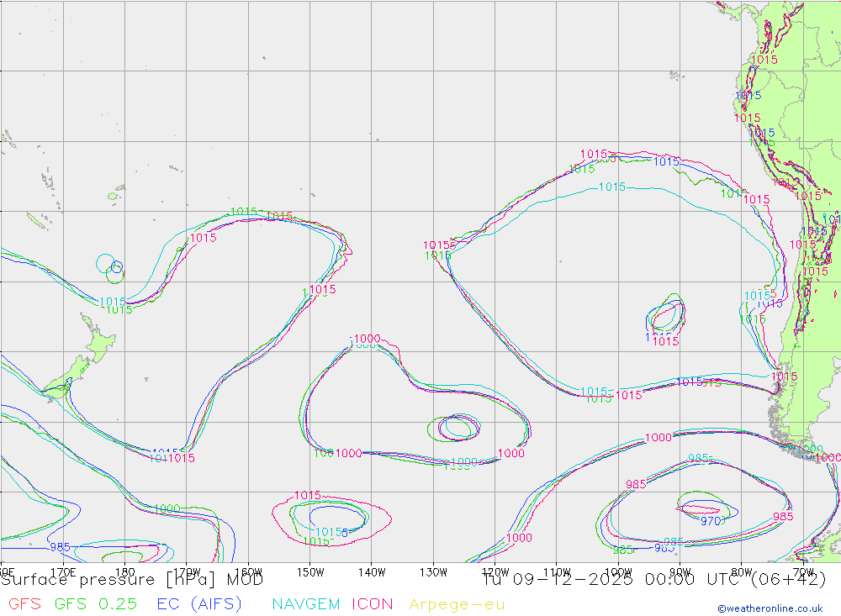Click the 180 longitude axis label
841x616 pixels.
[x=124, y=572]
